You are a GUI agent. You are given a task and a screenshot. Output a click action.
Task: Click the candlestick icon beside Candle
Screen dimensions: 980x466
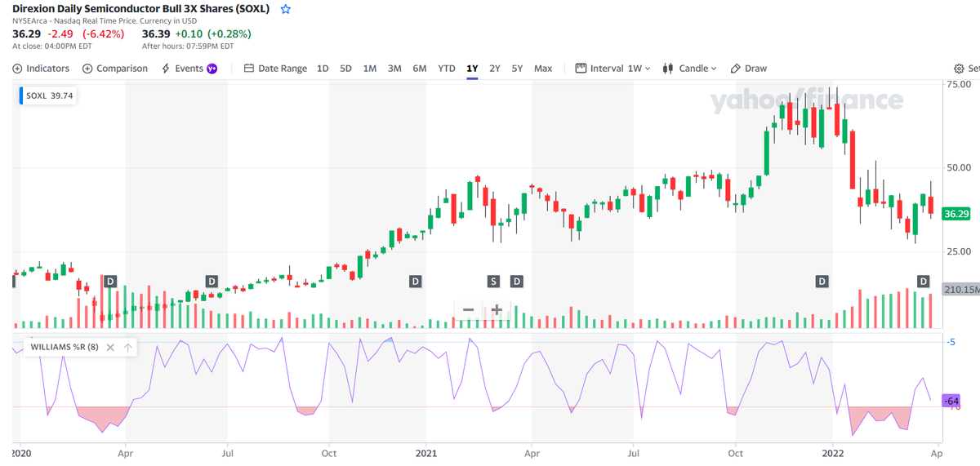point(668,69)
